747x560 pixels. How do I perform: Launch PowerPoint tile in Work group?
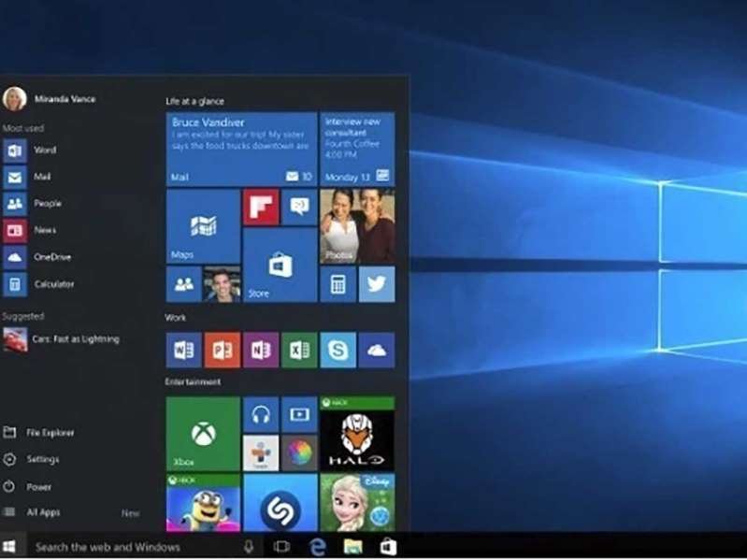(223, 351)
